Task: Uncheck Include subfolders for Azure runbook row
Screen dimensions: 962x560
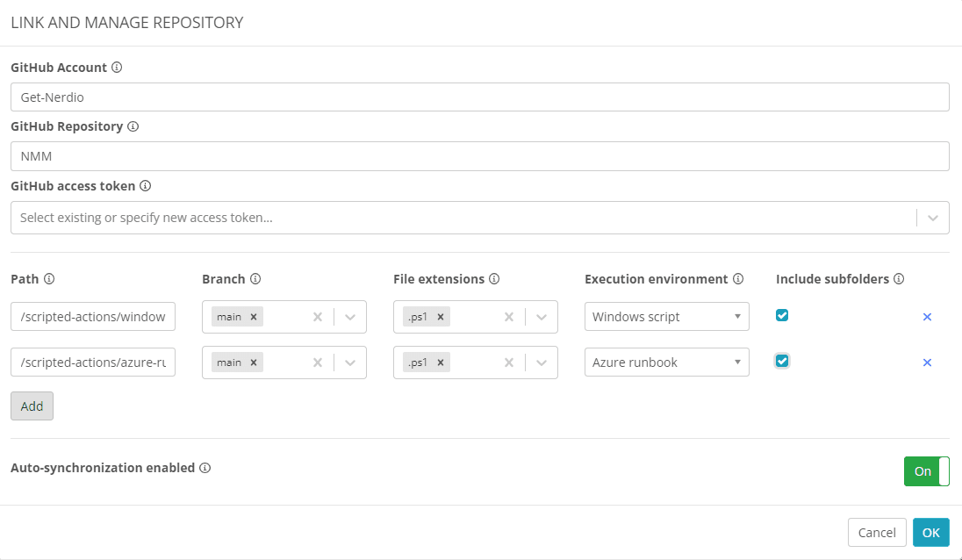Action: point(782,361)
